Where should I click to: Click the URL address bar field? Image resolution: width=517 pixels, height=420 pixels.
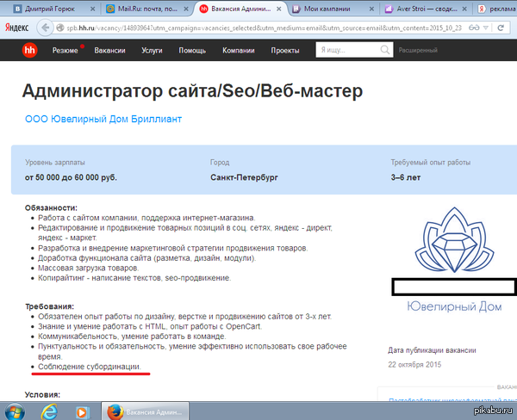pyautogui.click(x=265, y=28)
